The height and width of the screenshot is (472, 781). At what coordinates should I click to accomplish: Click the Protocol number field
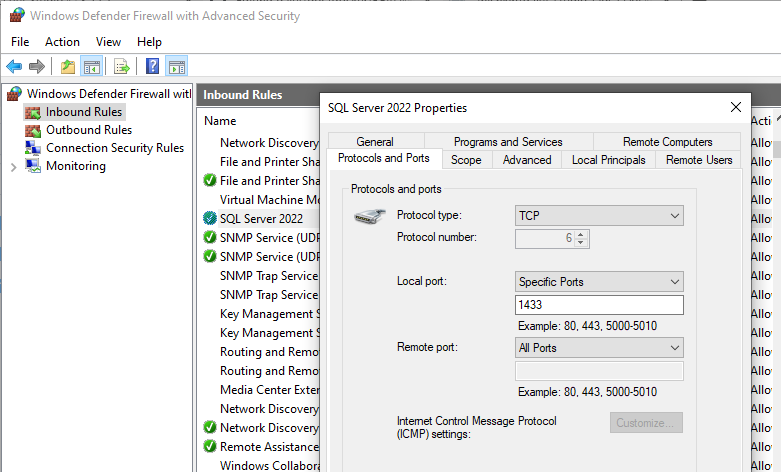(x=545, y=238)
